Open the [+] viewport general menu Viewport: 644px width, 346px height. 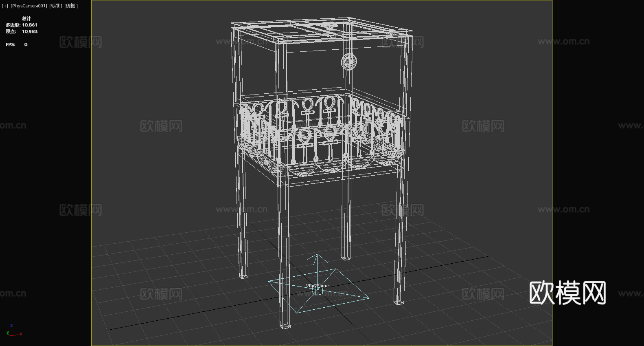pyautogui.click(x=5, y=6)
